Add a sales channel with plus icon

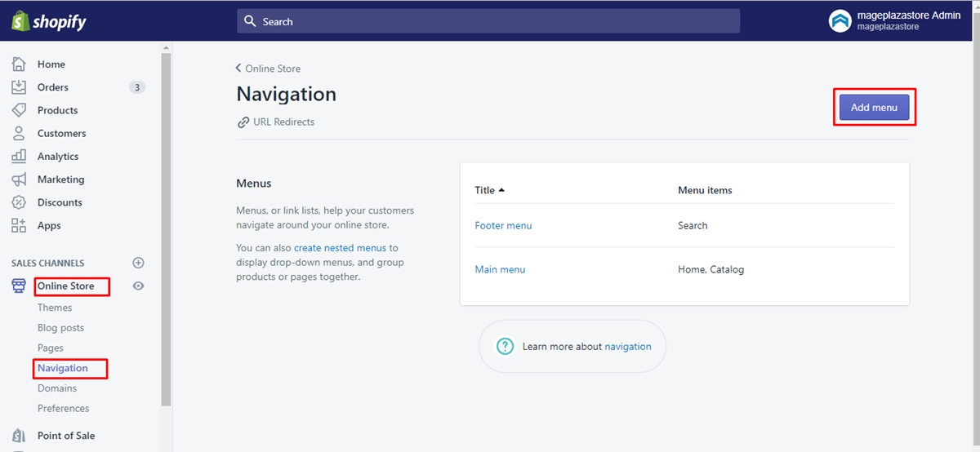coord(138,263)
